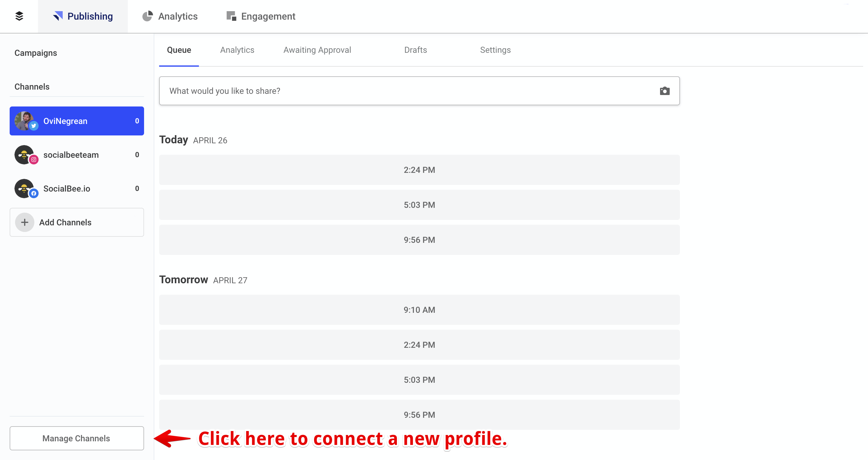Click the camera icon in composer
This screenshot has width=868, height=460.
pos(665,91)
